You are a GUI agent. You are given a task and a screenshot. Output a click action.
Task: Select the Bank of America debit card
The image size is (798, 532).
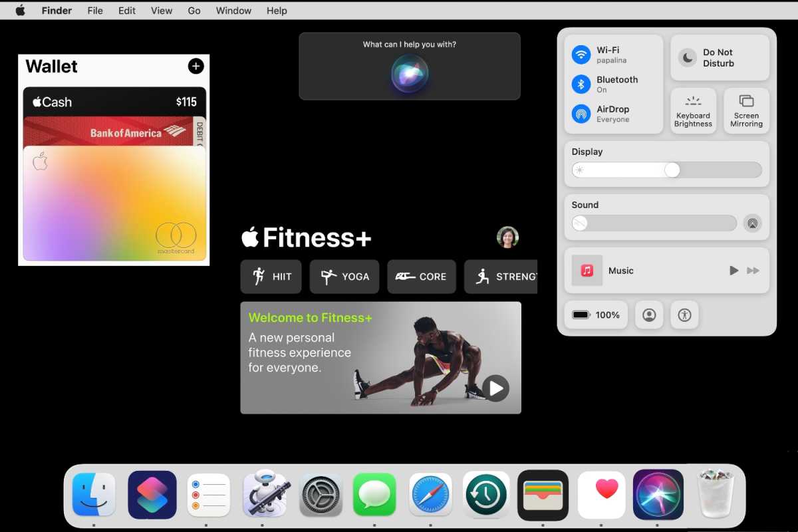point(114,131)
